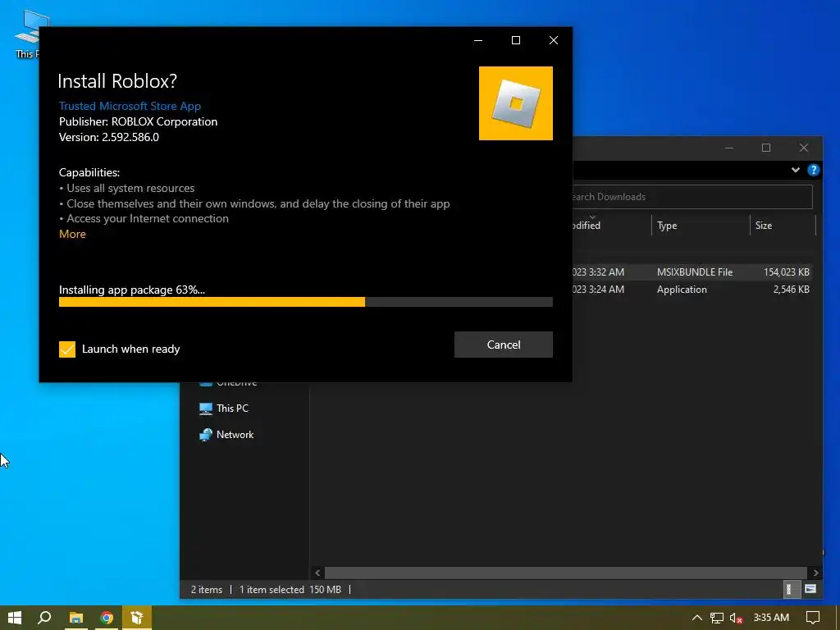The image size is (840, 630).
Task: Sort files by the Type column
Action: pos(701,226)
